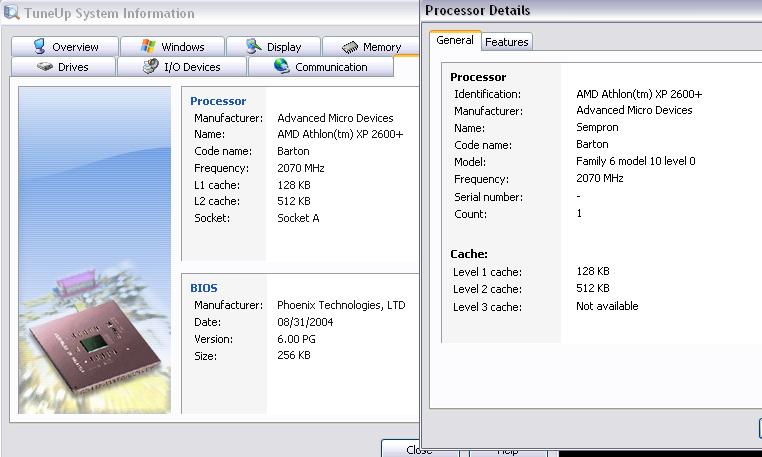Select the 'Not available' Level 3 cache value
The height and width of the screenshot is (457, 762).
click(607, 306)
